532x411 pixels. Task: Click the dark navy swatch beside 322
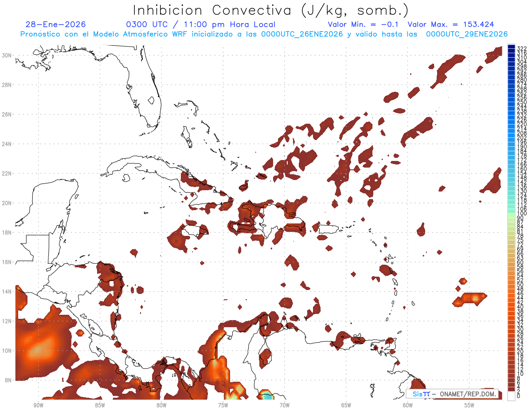point(511,47)
